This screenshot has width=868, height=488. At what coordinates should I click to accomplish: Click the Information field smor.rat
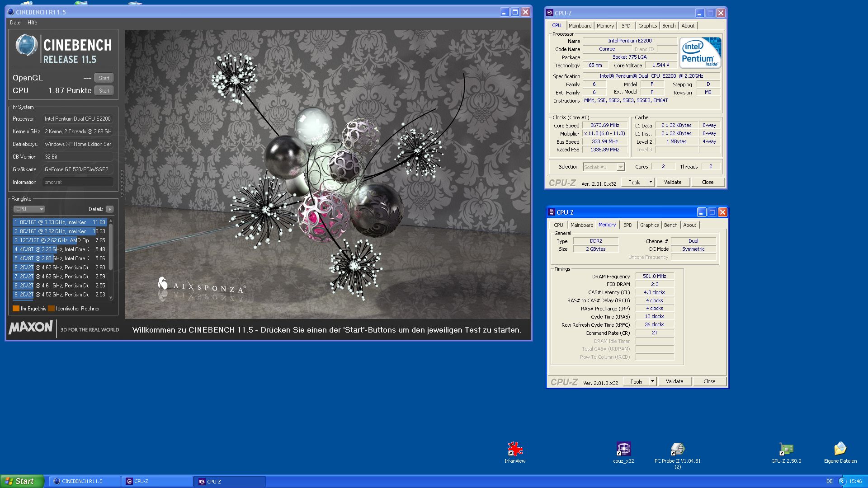pyautogui.click(x=78, y=182)
